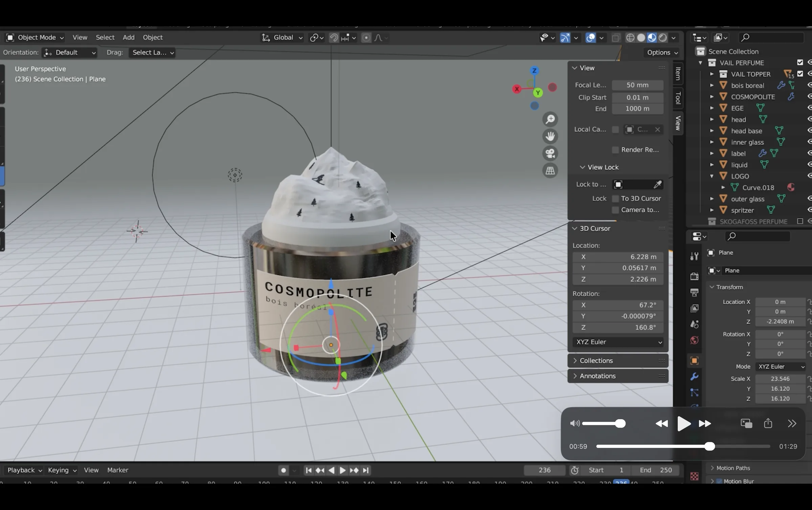The width and height of the screenshot is (812, 510).
Task: Toggle proportional editing icon
Action: [x=366, y=38]
